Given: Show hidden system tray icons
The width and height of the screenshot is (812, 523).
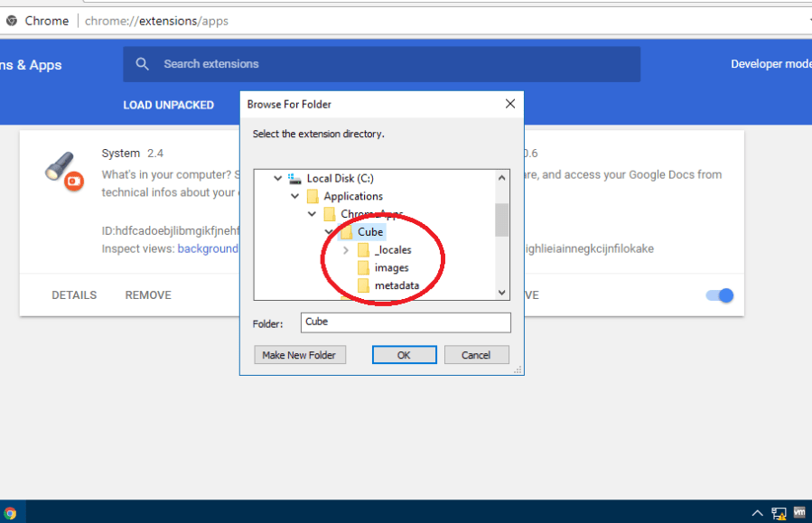Looking at the screenshot, I should [x=757, y=513].
